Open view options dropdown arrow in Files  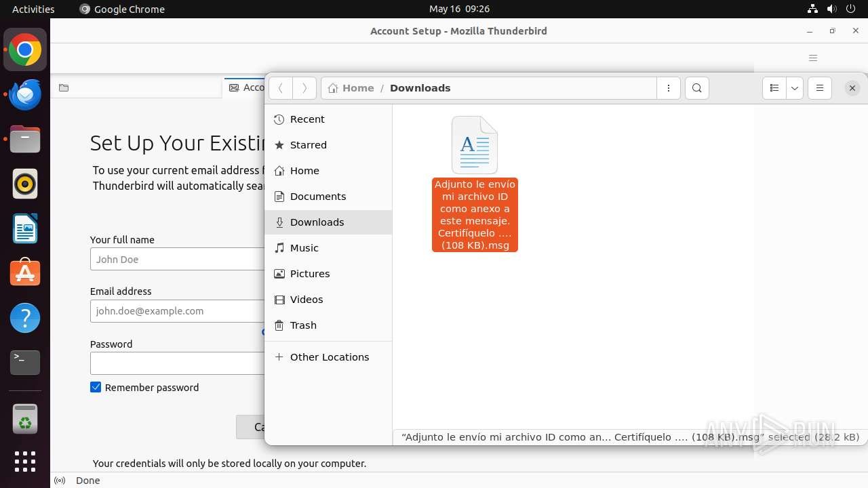click(x=795, y=88)
